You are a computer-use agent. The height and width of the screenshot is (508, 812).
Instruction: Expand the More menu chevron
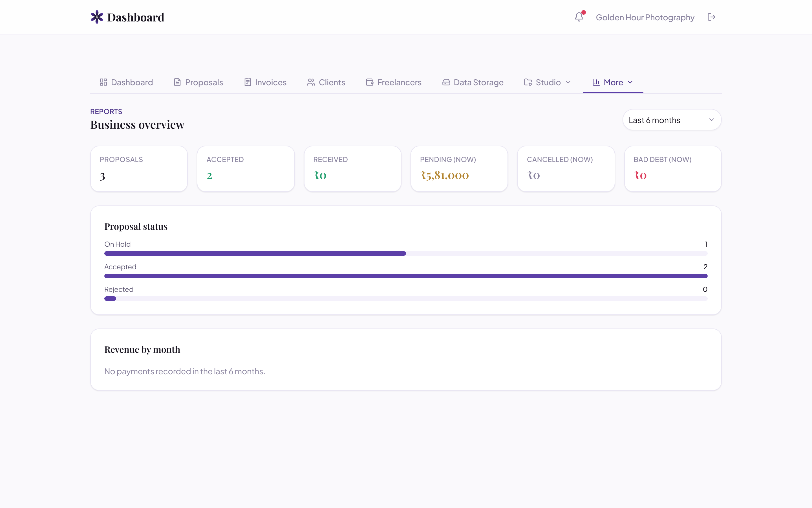630,82
